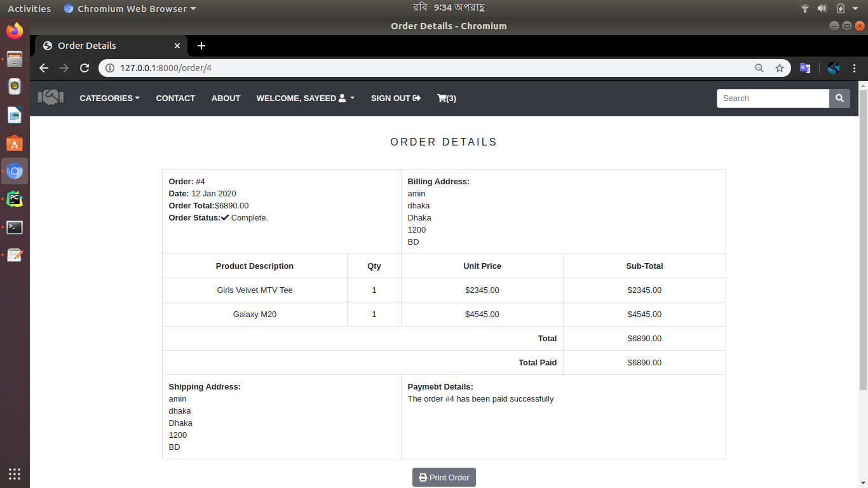Switch to Chromium in the dock
The image size is (868, 488).
pos(15,171)
